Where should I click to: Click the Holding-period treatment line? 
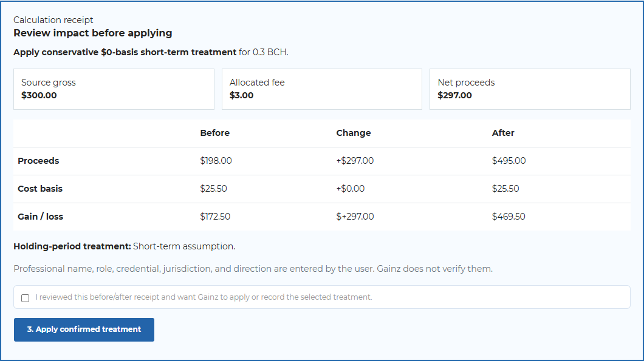[125, 246]
